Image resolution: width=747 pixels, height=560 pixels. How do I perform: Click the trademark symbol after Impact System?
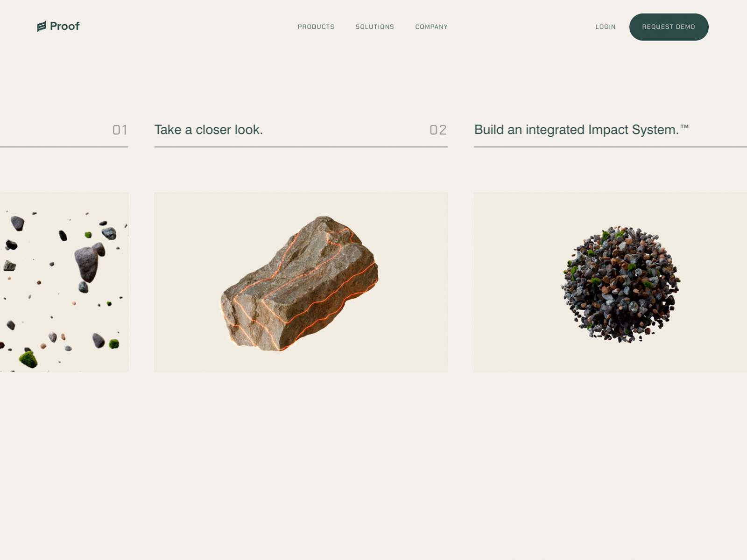click(x=684, y=126)
